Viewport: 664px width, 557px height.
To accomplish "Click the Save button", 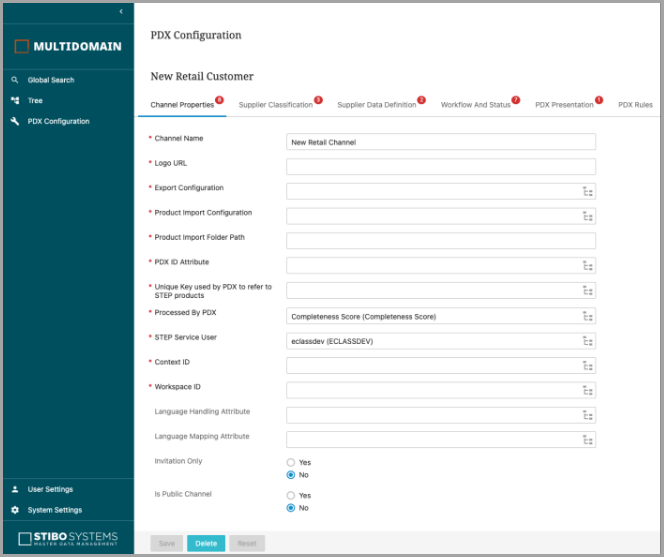I will [166, 543].
